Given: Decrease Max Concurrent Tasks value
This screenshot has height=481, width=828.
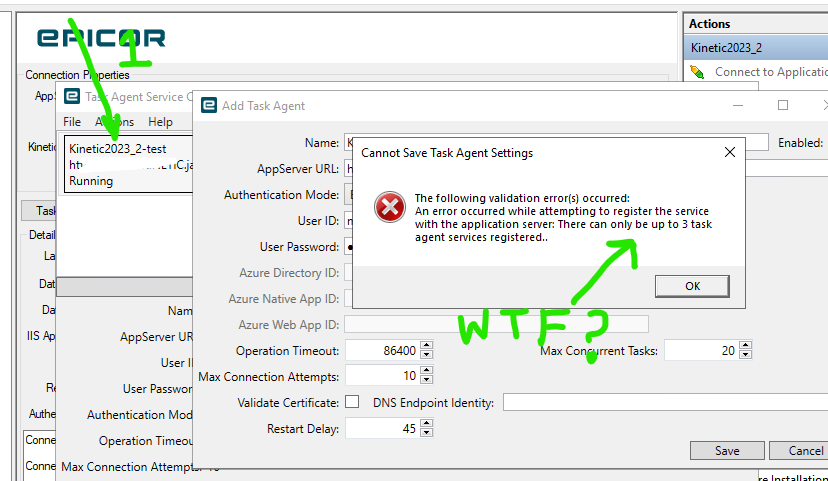Looking at the screenshot, I should 745,354.
